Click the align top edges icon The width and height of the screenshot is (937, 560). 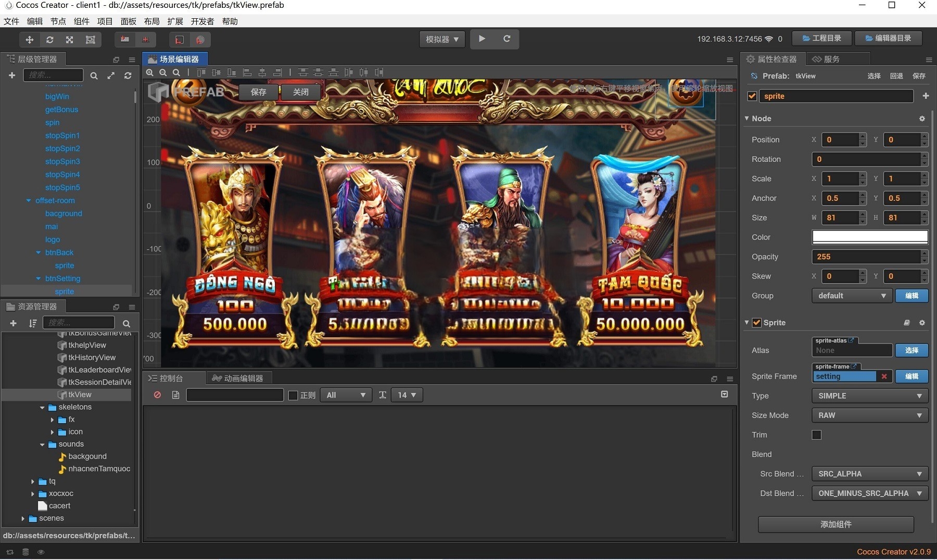pyautogui.click(x=201, y=72)
